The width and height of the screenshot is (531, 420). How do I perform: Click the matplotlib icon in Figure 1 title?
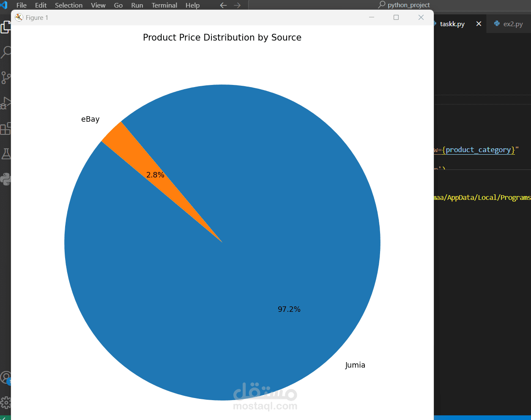click(x=19, y=17)
